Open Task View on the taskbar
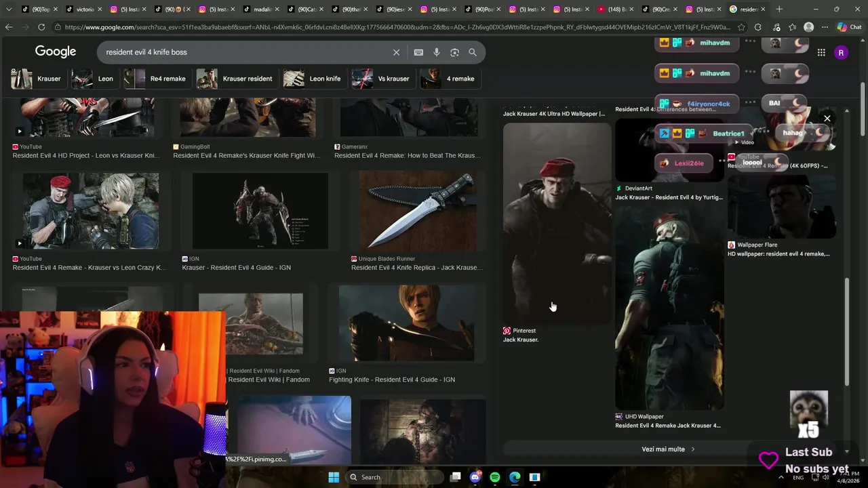 456,477
